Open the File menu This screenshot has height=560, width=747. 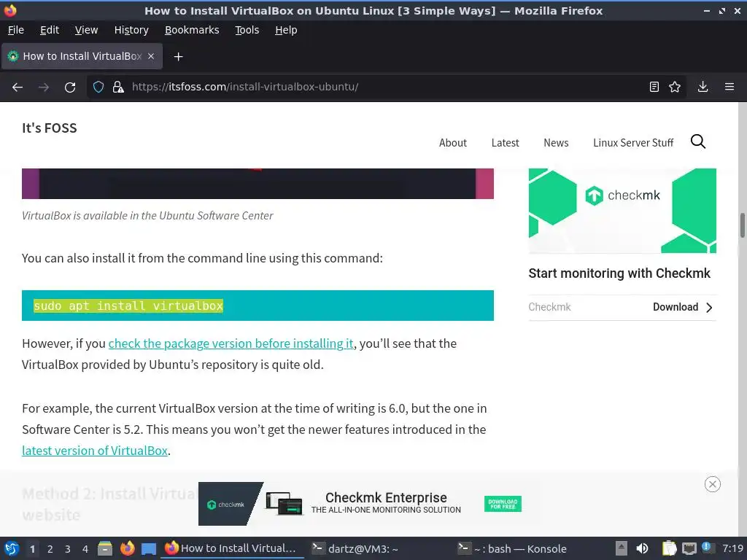point(16,30)
